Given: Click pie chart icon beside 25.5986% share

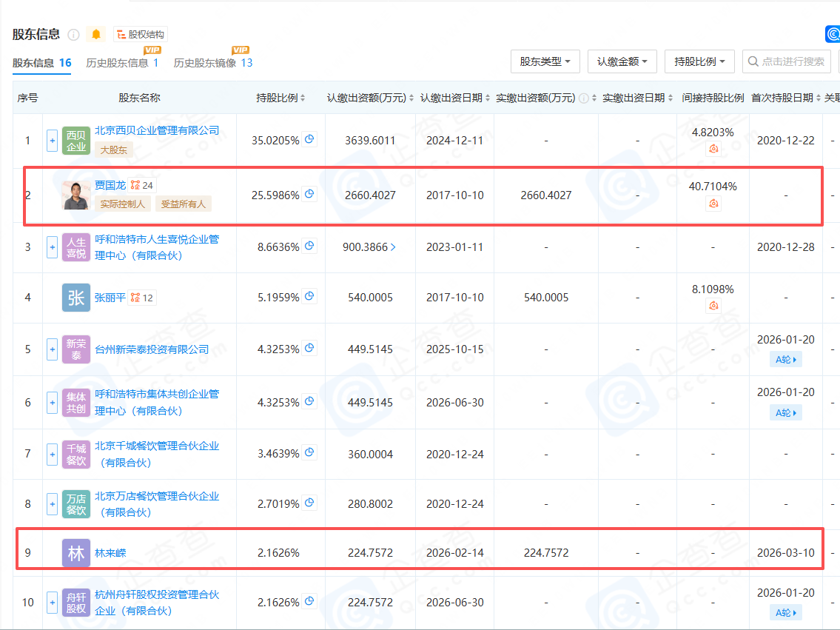Looking at the screenshot, I should coord(310,195).
